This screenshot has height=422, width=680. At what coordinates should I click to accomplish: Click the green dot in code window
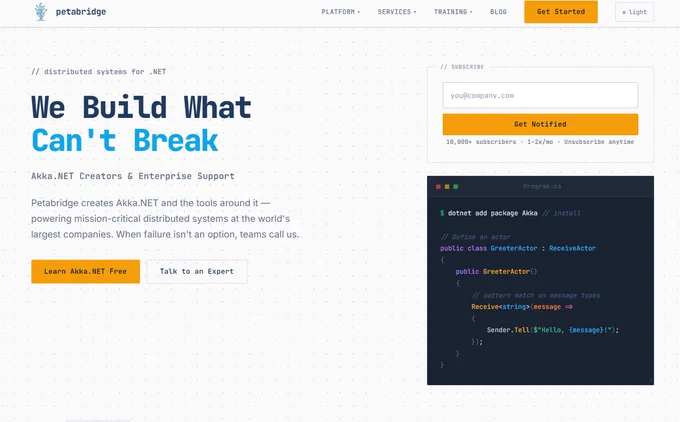pyautogui.click(x=456, y=186)
